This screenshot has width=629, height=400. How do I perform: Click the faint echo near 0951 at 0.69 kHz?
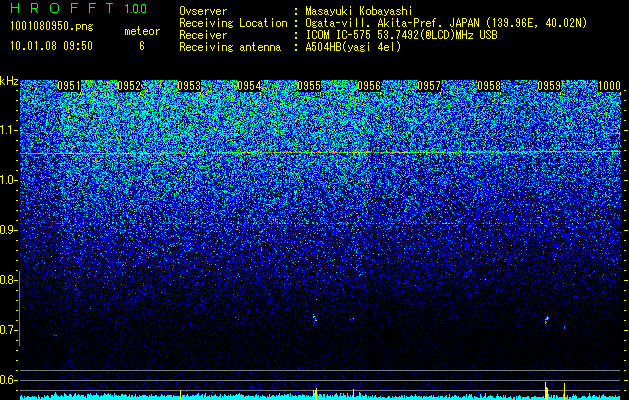[55, 335]
